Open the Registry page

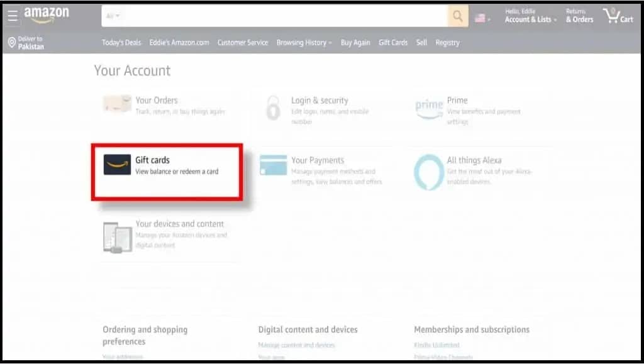(x=448, y=43)
